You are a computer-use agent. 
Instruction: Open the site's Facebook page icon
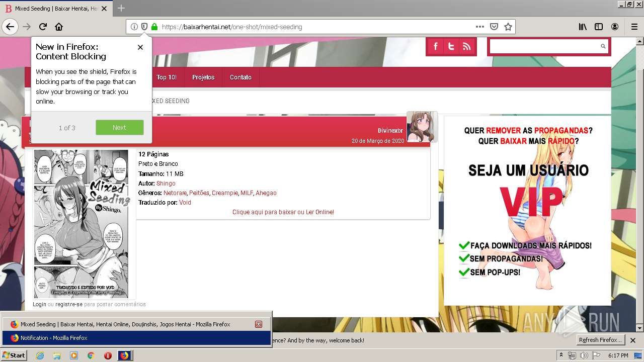click(436, 46)
